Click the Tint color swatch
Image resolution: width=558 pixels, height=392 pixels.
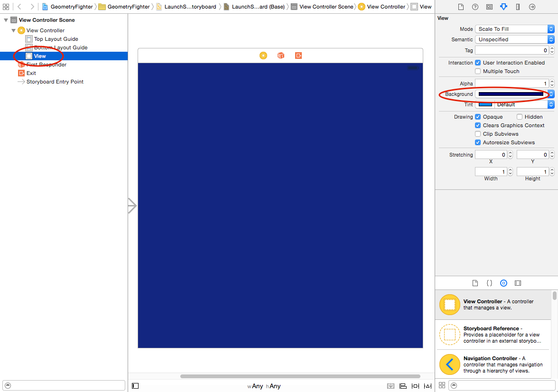(485, 104)
